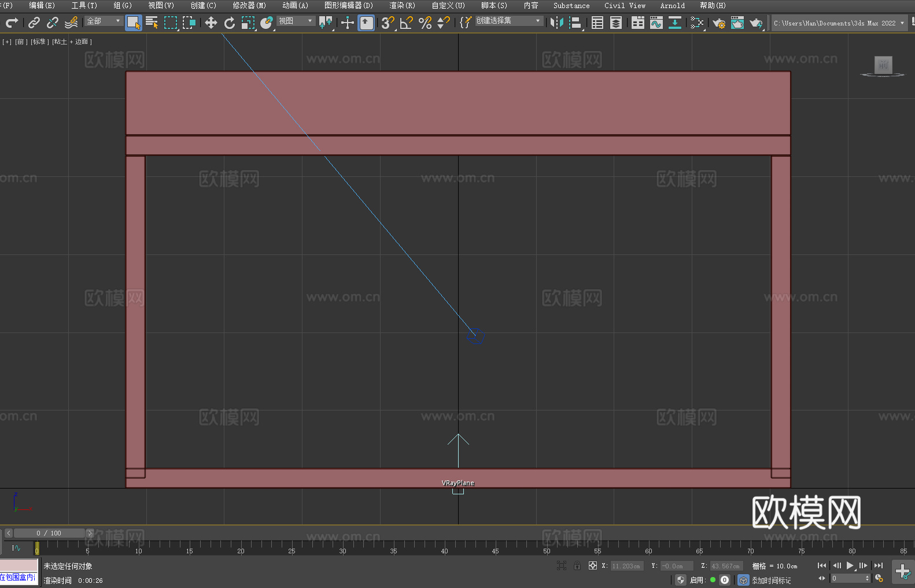Click Use Pivot Point Center icon
Image resolution: width=915 pixels, height=588 pixels.
point(326,23)
